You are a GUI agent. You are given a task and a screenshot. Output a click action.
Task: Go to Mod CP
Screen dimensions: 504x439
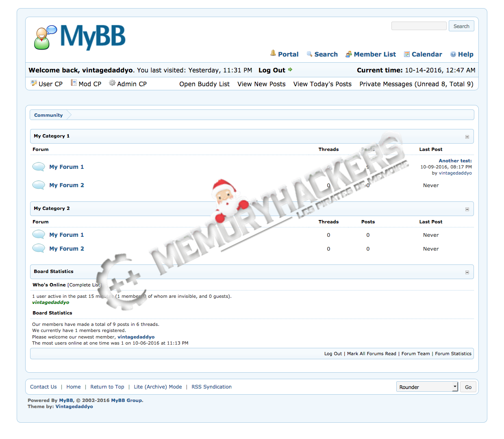click(x=90, y=84)
